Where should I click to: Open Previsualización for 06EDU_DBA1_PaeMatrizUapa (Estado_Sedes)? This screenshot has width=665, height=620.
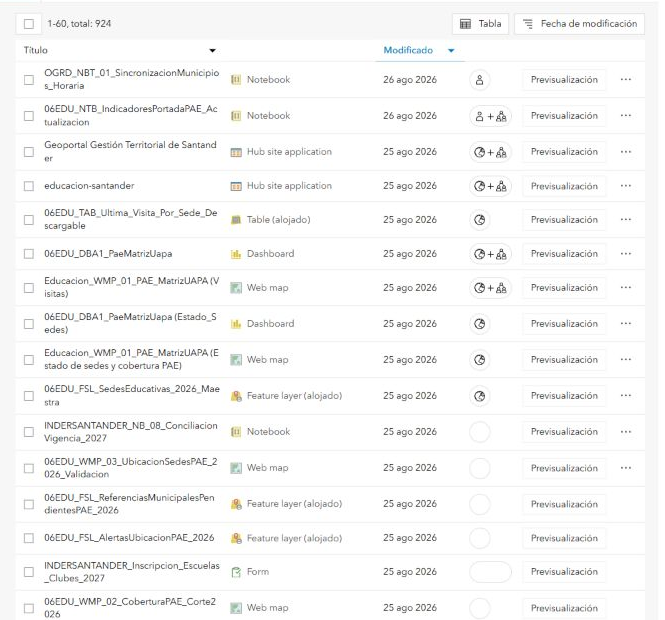click(564, 324)
